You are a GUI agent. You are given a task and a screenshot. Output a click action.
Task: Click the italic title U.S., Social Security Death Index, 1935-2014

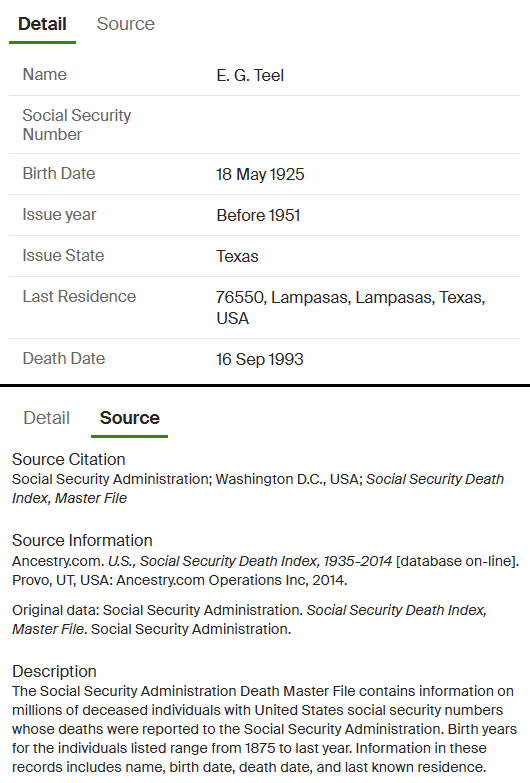pyautogui.click(x=250, y=561)
